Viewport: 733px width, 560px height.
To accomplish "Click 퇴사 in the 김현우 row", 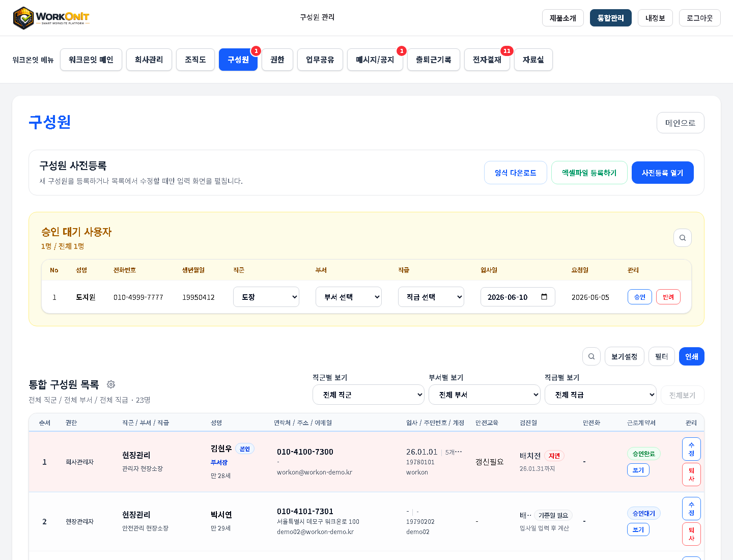I will pos(691,474).
